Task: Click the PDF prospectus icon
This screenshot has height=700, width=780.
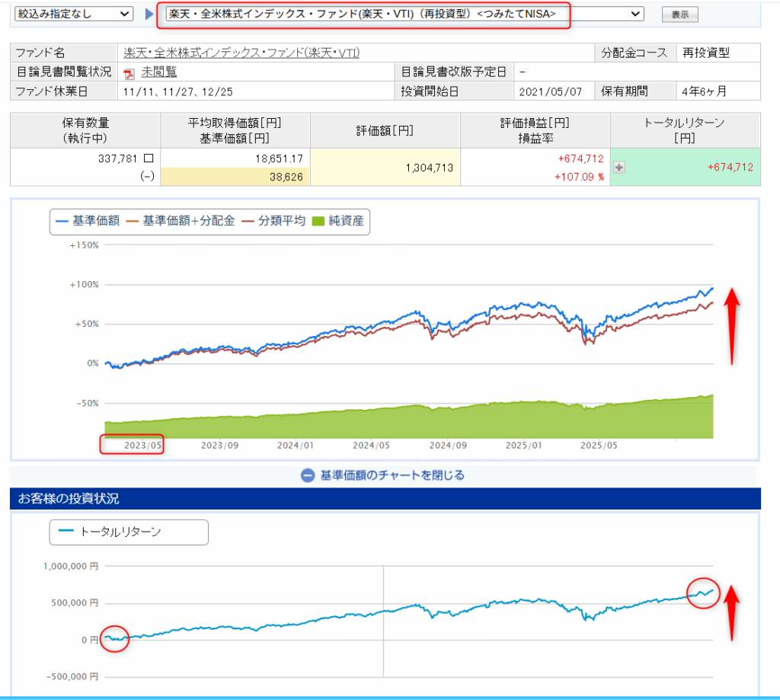Action: 129,72
